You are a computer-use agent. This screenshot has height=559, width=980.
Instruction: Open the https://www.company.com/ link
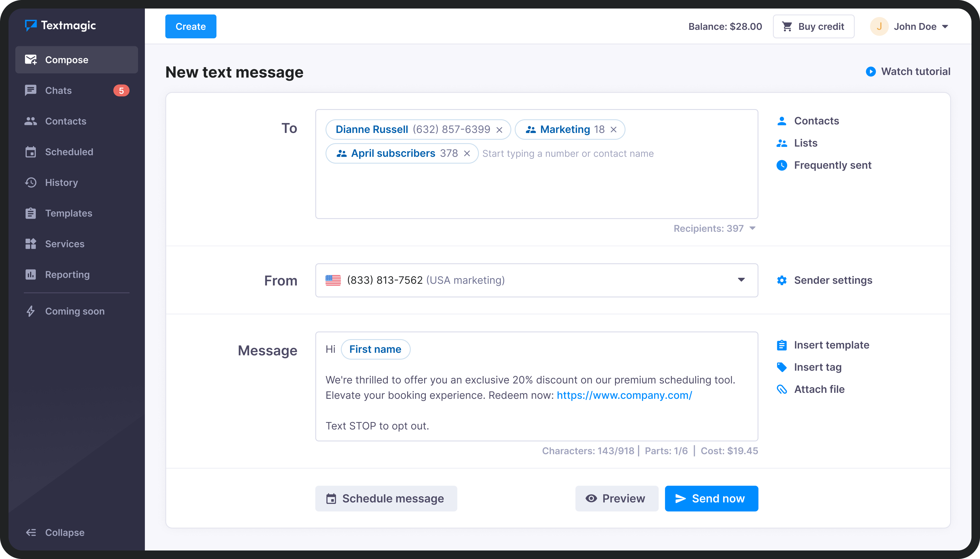point(625,395)
